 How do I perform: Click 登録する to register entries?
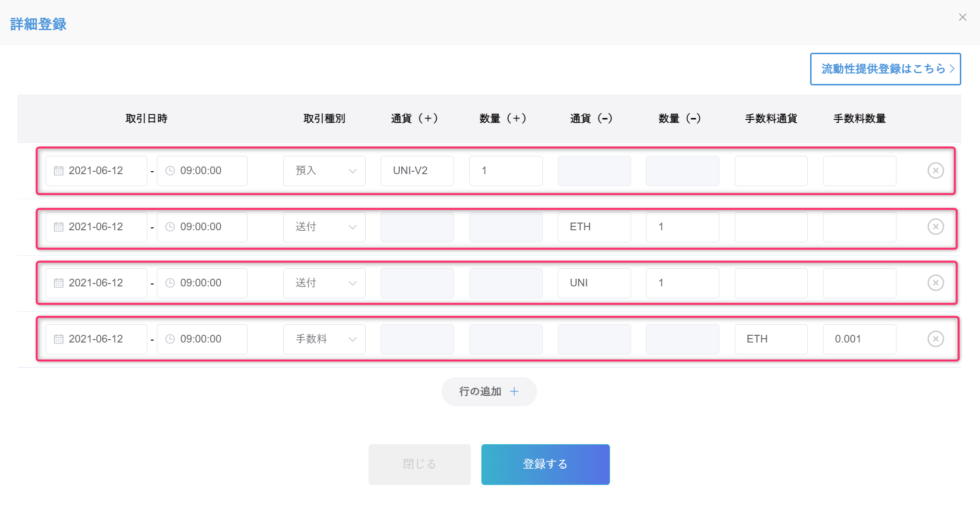click(545, 464)
